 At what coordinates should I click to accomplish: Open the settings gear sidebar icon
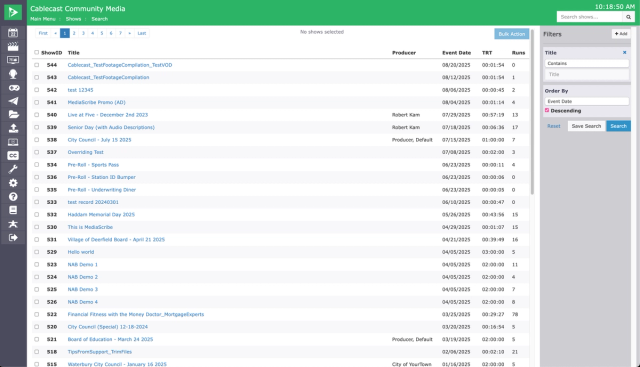click(13, 183)
